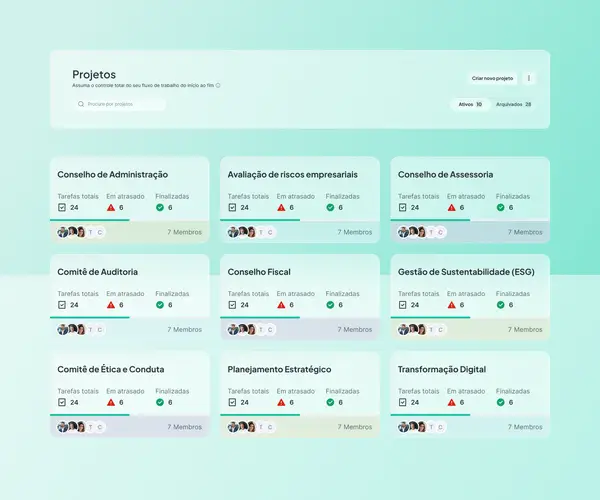The height and width of the screenshot is (500, 600).
Task: Switch to the Arquivados tab
Action: tap(514, 104)
